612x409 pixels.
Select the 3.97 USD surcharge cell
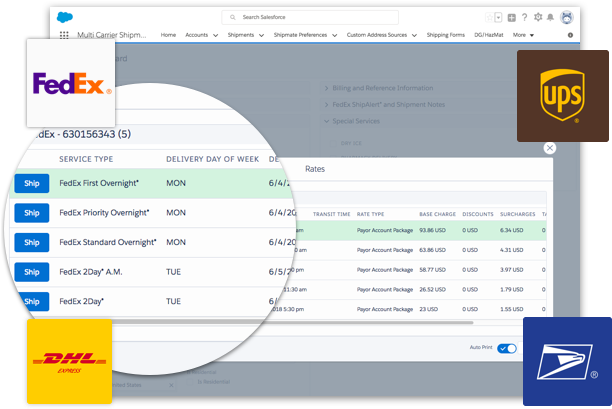[512, 270]
